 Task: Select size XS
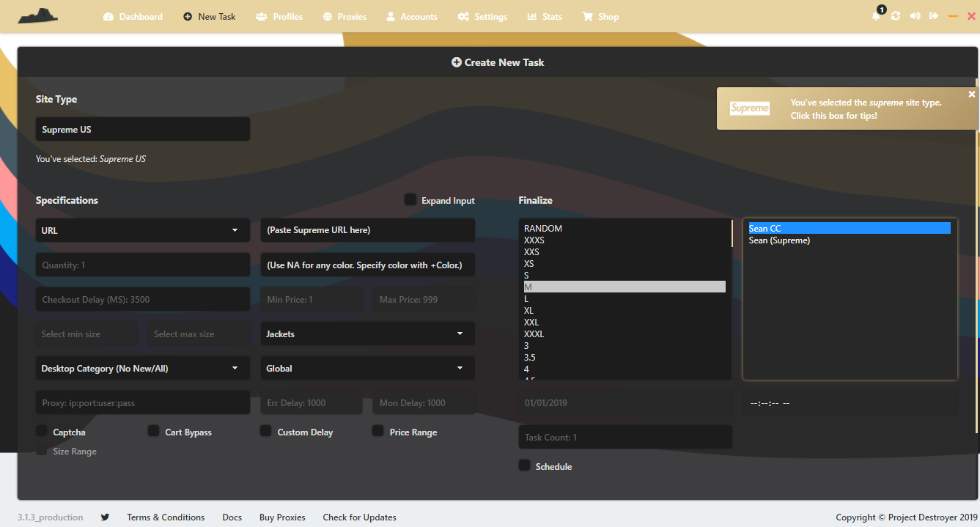[x=625, y=264]
